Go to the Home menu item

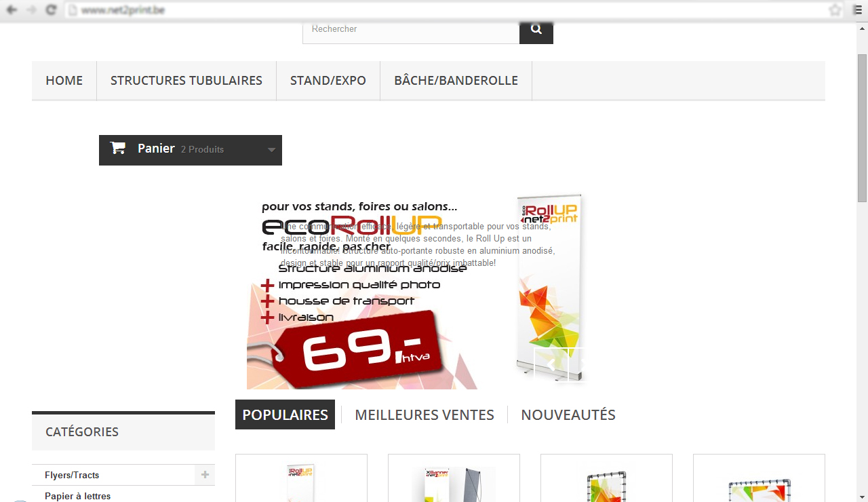click(64, 81)
